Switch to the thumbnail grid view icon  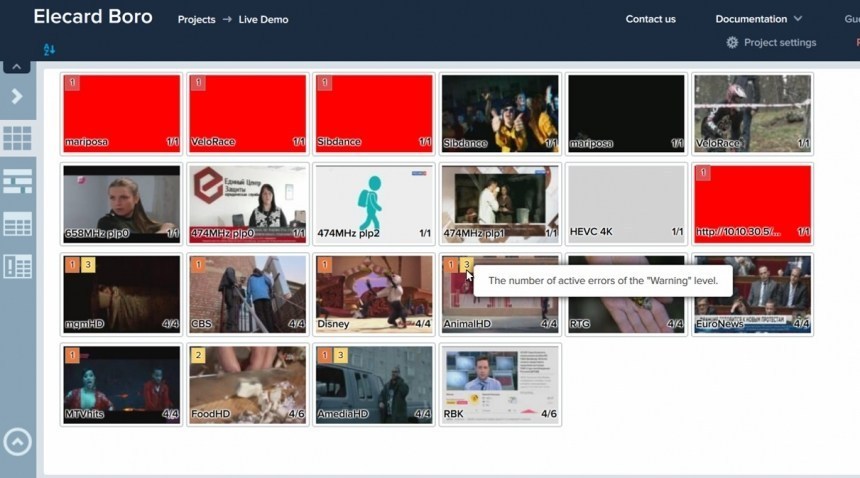(18, 138)
